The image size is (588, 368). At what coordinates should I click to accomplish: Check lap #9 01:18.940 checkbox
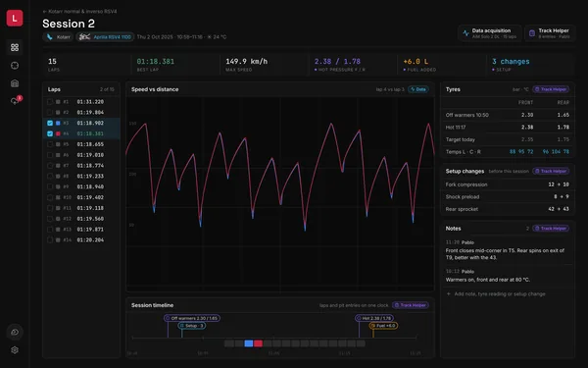click(50, 186)
